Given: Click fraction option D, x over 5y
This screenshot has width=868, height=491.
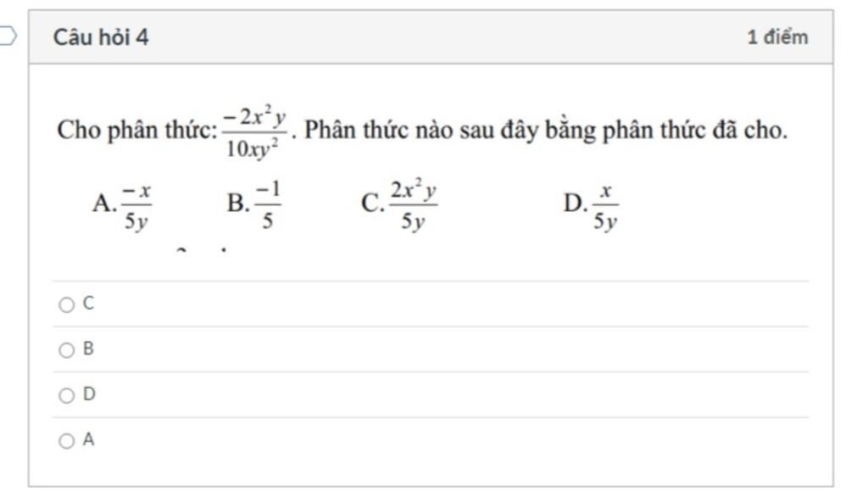Looking at the screenshot, I should 605,206.
